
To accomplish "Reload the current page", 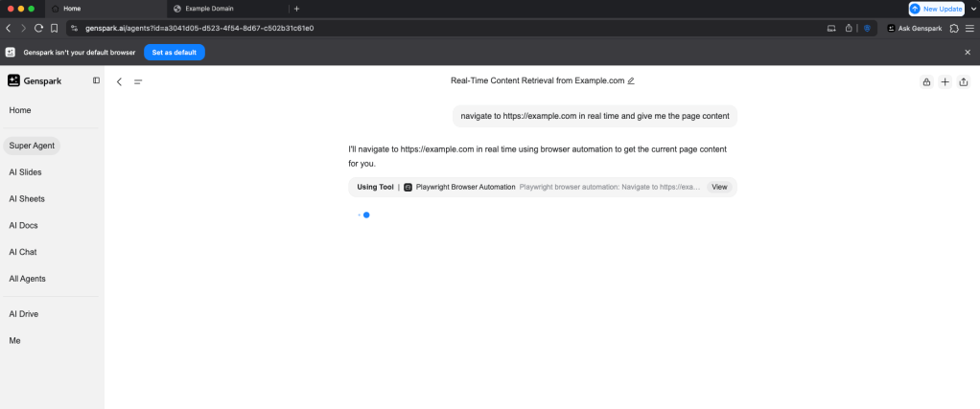I will pyautogui.click(x=38, y=28).
